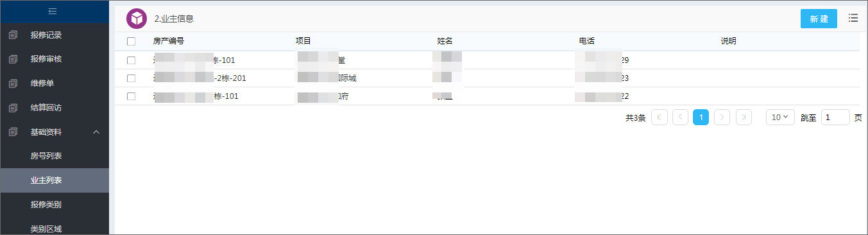Screen dimensions: 868x235
Task: Open the page size dropdown showing 10
Action: coord(781,118)
